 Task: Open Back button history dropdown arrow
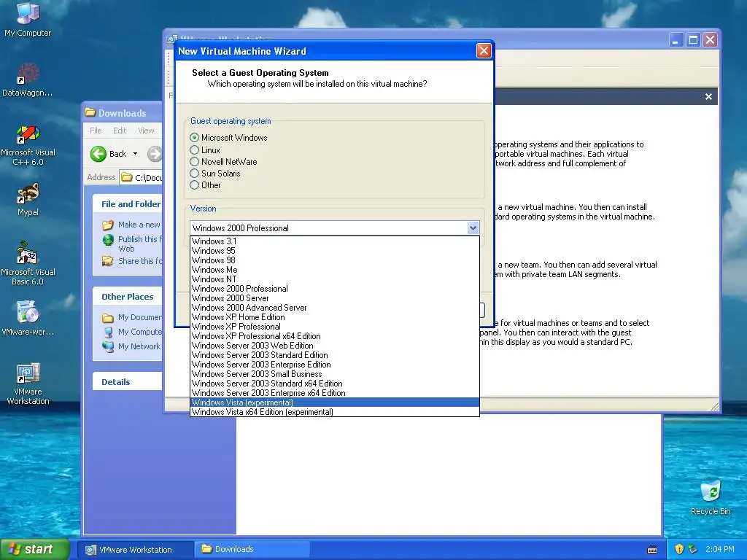(135, 154)
